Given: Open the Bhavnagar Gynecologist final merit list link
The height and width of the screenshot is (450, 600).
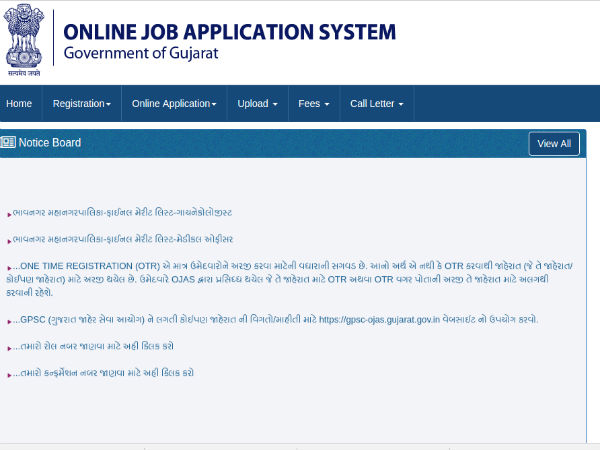Looking at the screenshot, I should point(124,213).
